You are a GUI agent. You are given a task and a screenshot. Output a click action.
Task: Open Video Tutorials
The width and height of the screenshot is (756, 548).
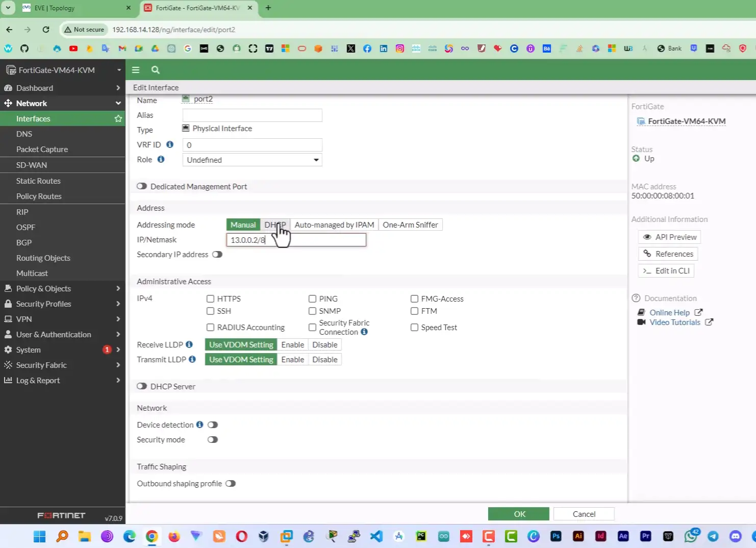674,322
